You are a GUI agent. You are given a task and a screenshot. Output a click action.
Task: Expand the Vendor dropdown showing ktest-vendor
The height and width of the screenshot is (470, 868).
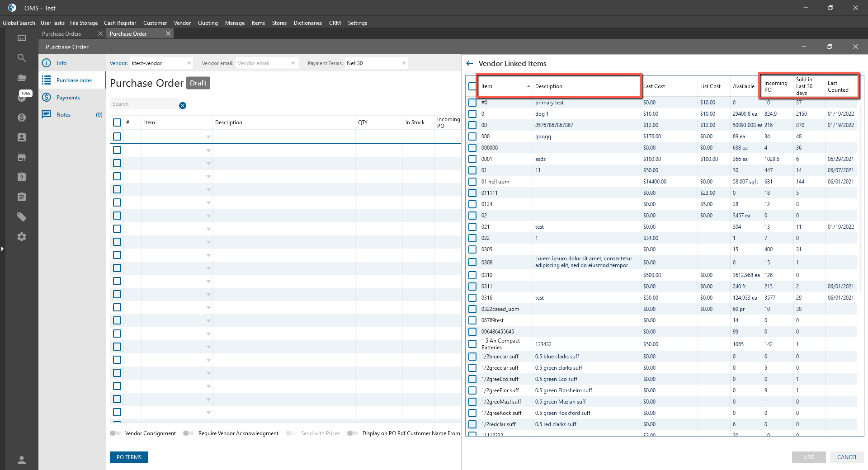[x=189, y=63]
